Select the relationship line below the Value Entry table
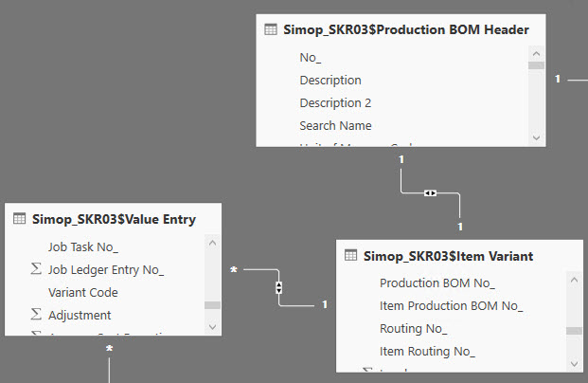588x383 pixels. (x=109, y=371)
